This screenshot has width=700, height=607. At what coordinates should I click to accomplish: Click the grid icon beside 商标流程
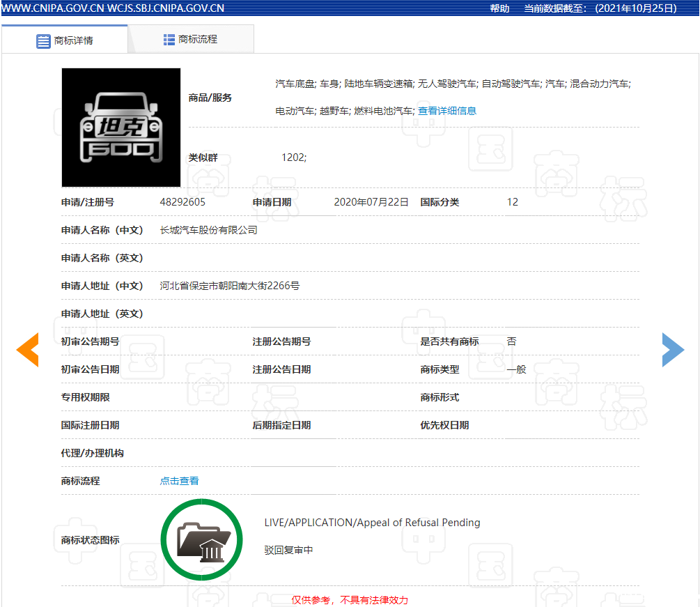pos(169,40)
